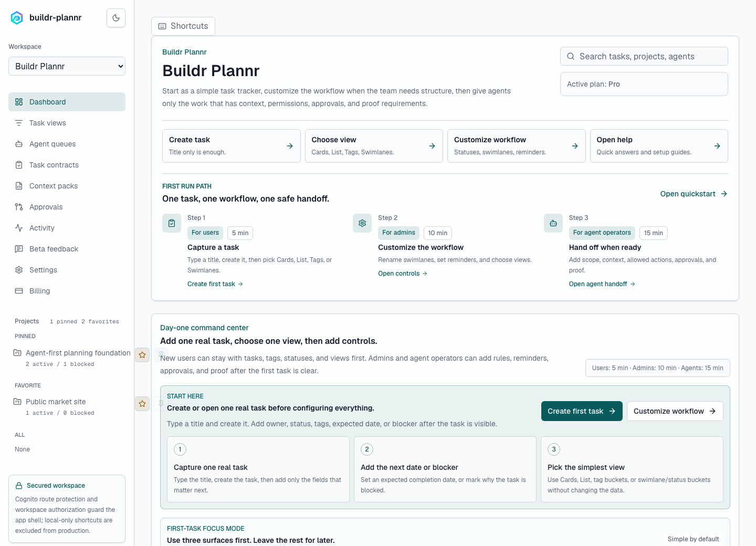The width and height of the screenshot is (756, 546).
Task: Click the Approvals branch icon
Action: pyautogui.click(x=19, y=207)
